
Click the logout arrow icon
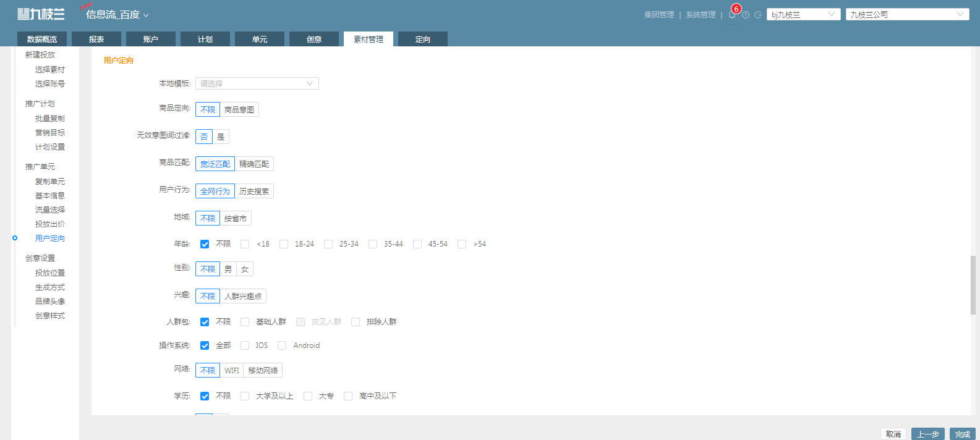pyautogui.click(x=757, y=15)
